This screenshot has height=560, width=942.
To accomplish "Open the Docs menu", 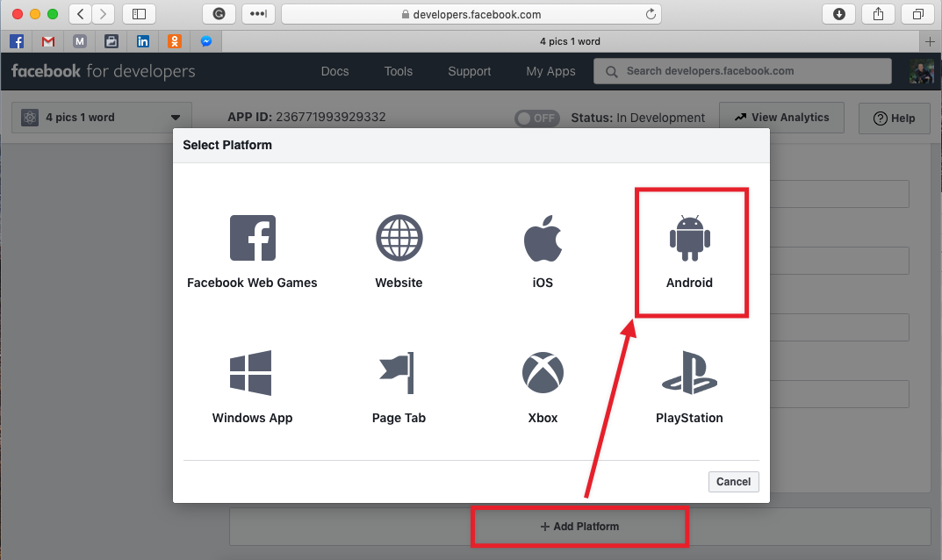I will pos(334,71).
